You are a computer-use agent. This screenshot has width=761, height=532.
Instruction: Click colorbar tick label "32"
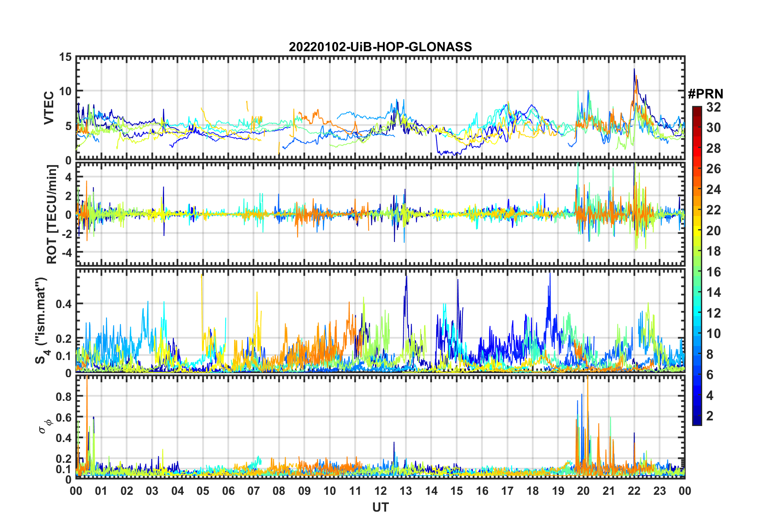[x=713, y=107]
